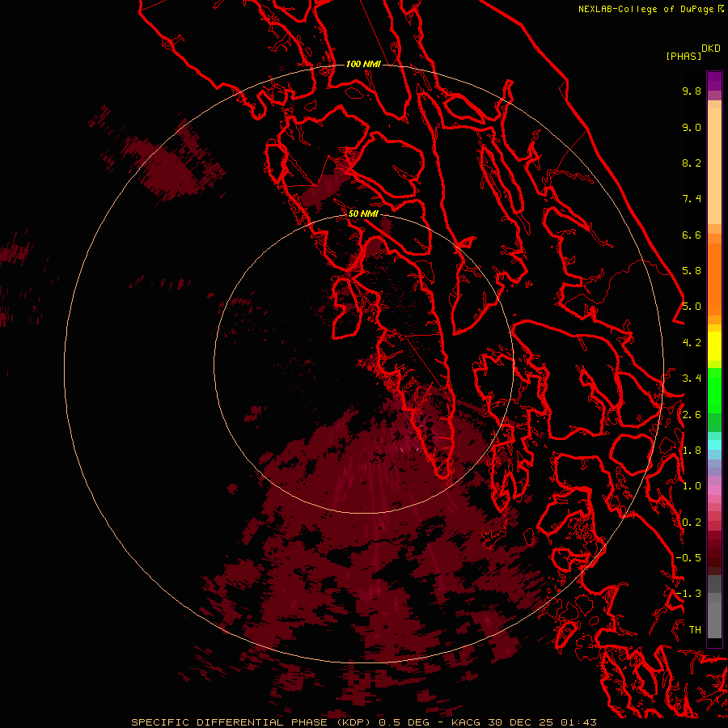Click the 3.4 color scale value
Screen dimensions: 728x728
[692, 379]
